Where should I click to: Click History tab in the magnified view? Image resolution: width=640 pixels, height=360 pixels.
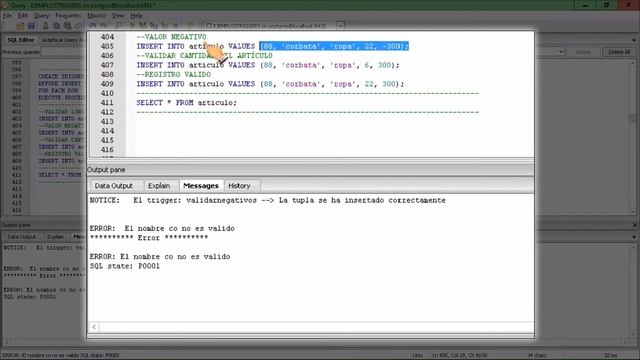click(239, 186)
